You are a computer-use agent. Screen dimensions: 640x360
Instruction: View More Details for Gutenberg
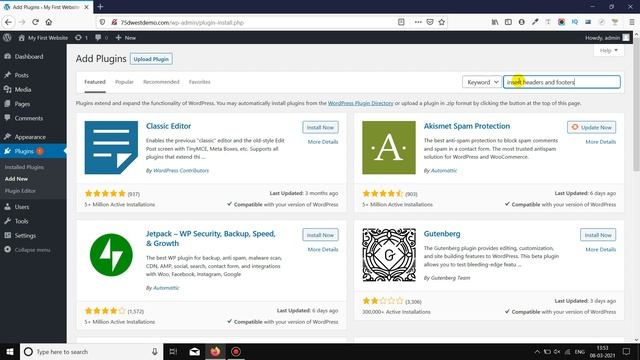pos(600,249)
